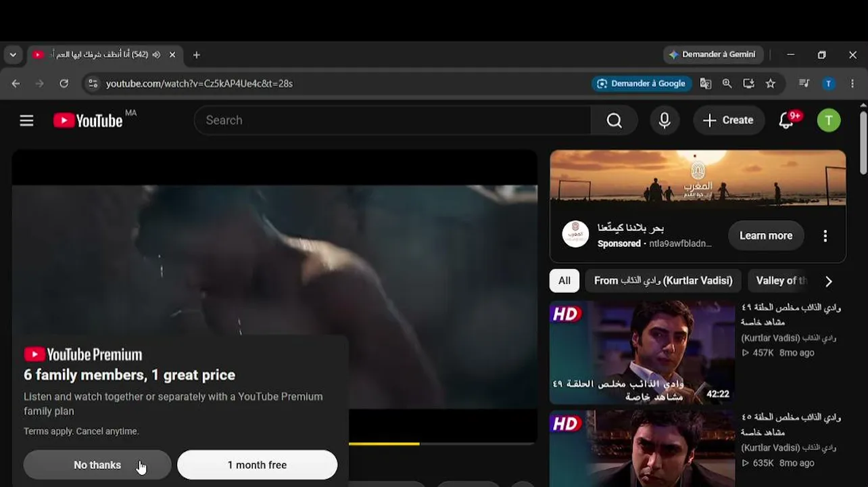Click '457K 8mo ago' view count
The height and width of the screenshot is (487, 868).
tap(778, 352)
